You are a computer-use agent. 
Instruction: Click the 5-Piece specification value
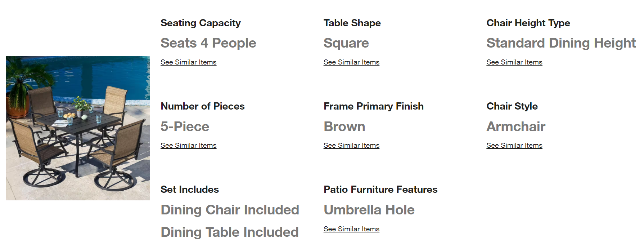tap(185, 126)
